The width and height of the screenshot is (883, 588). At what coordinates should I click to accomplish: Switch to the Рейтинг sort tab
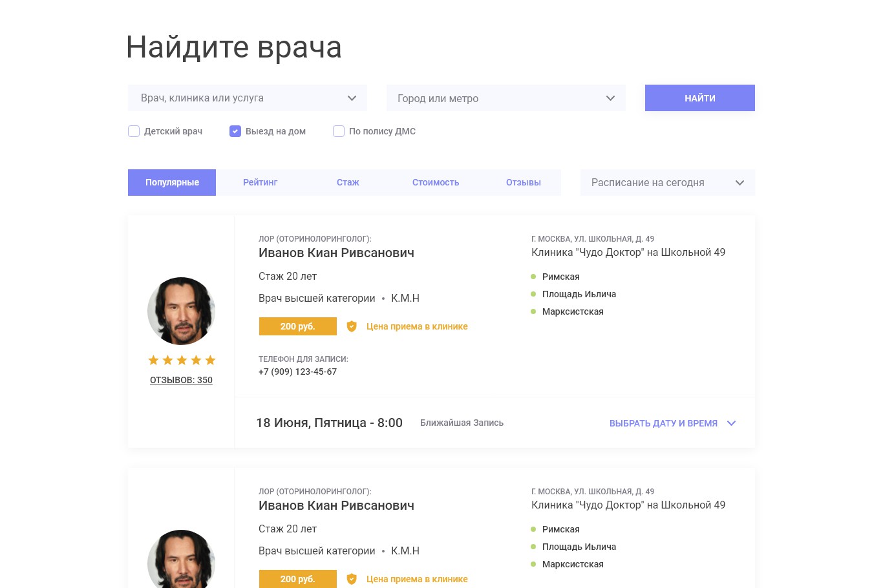pyautogui.click(x=260, y=183)
